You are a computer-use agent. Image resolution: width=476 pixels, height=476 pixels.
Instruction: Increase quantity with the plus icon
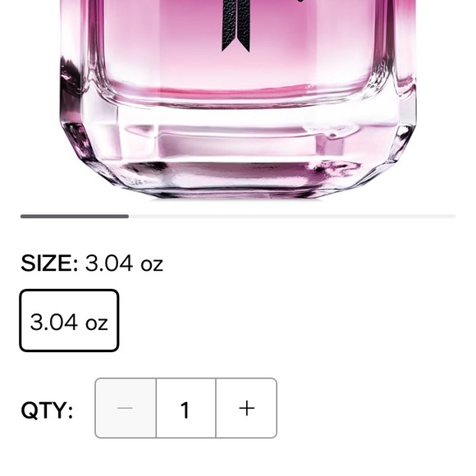point(246,408)
